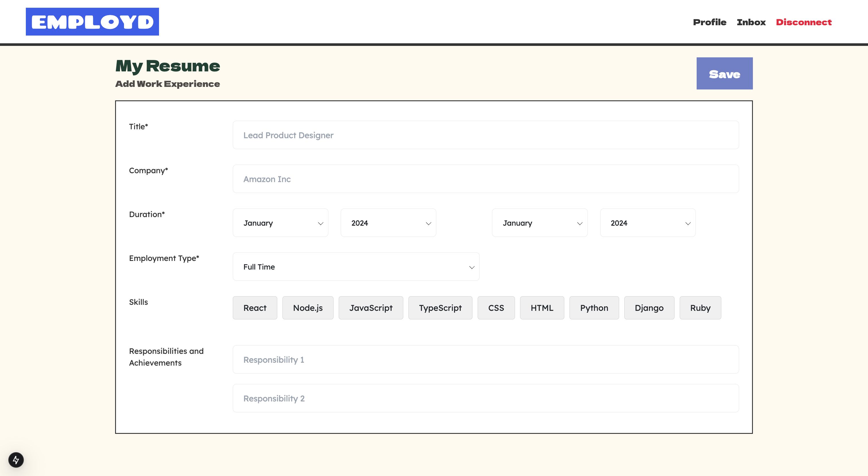This screenshot has width=868, height=476.
Task: Open the start year 2024 dropdown
Action: pyautogui.click(x=388, y=223)
